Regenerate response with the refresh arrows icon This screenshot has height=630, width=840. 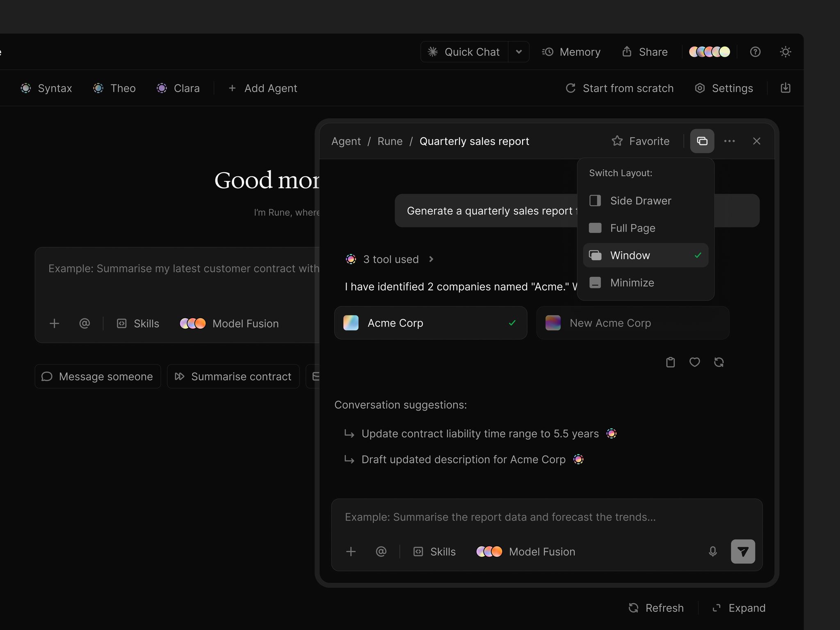(x=719, y=362)
